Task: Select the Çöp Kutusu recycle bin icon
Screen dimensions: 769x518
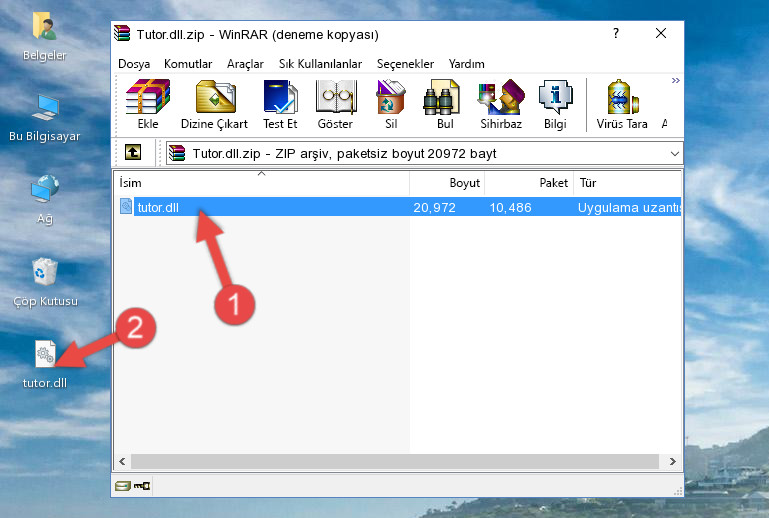Action: coord(45,283)
